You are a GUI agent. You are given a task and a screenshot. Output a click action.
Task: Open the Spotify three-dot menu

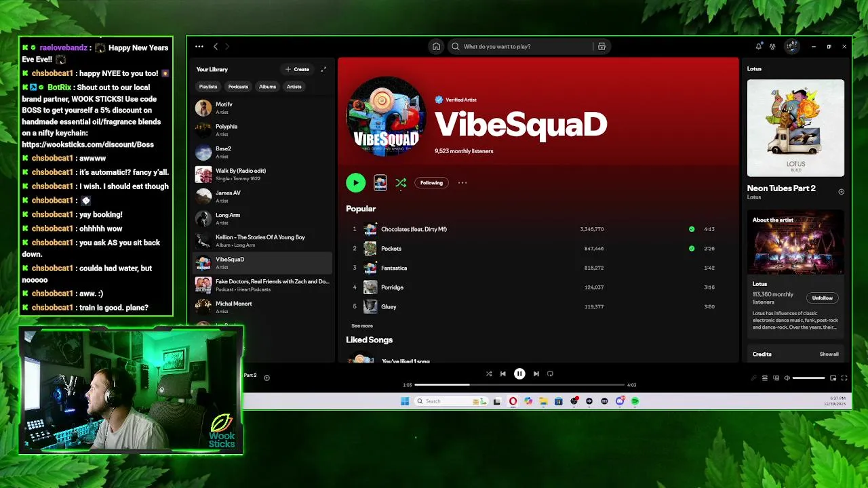(199, 47)
